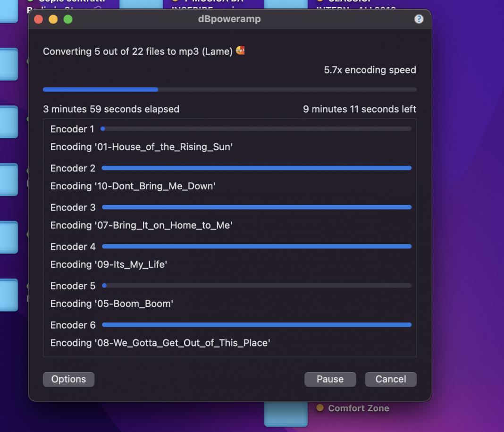504x432 pixels.
Task: Cancel the mp3 conversion
Action: (390, 379)
